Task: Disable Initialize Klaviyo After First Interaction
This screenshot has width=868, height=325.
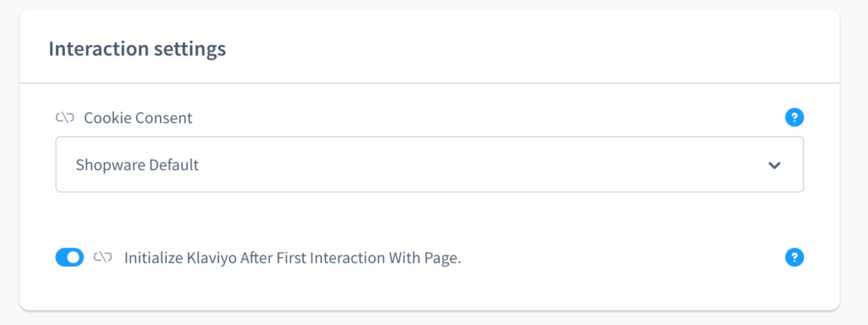Action: click(x=70, y=257)
